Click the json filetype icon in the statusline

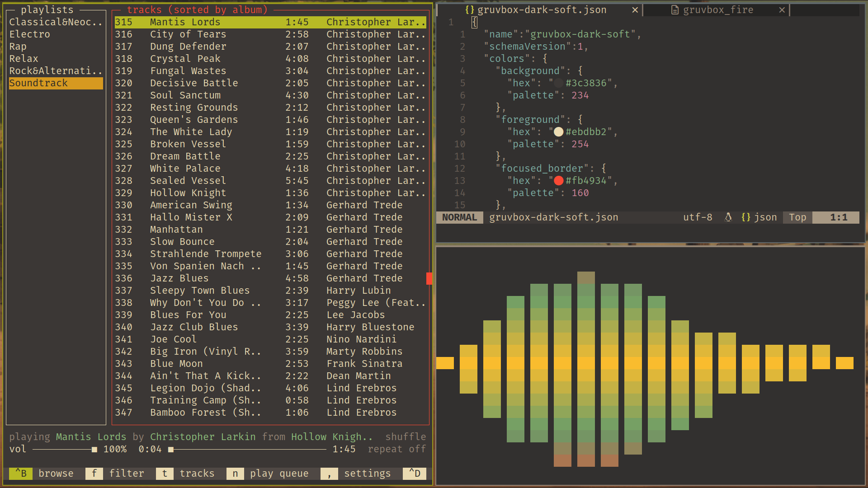tap(746, 217)
